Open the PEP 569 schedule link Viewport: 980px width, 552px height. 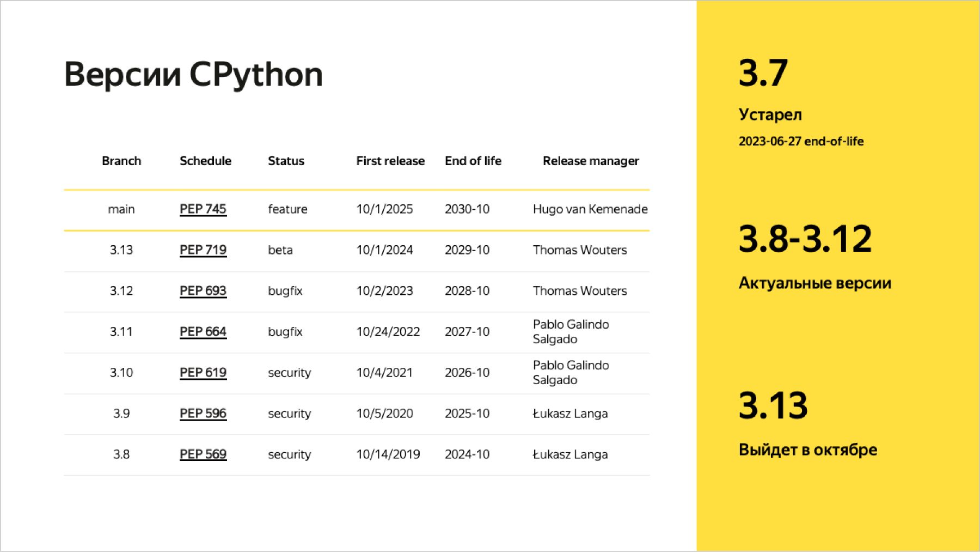click(x=203, y=454)
